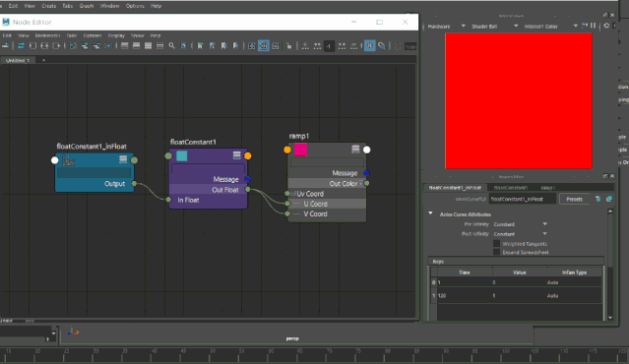
Task: Click the anim curve icon on floatConstant1_inFloat
Action: coord(69,160)
